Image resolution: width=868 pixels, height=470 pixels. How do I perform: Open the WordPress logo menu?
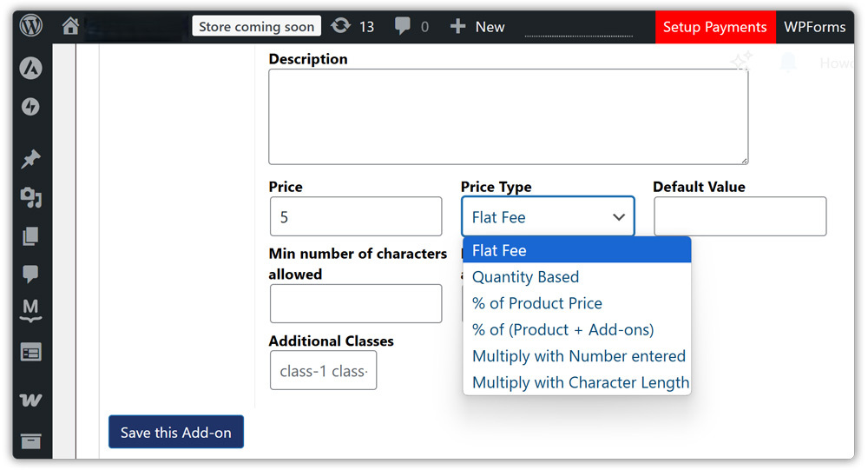tap(31, 26)
